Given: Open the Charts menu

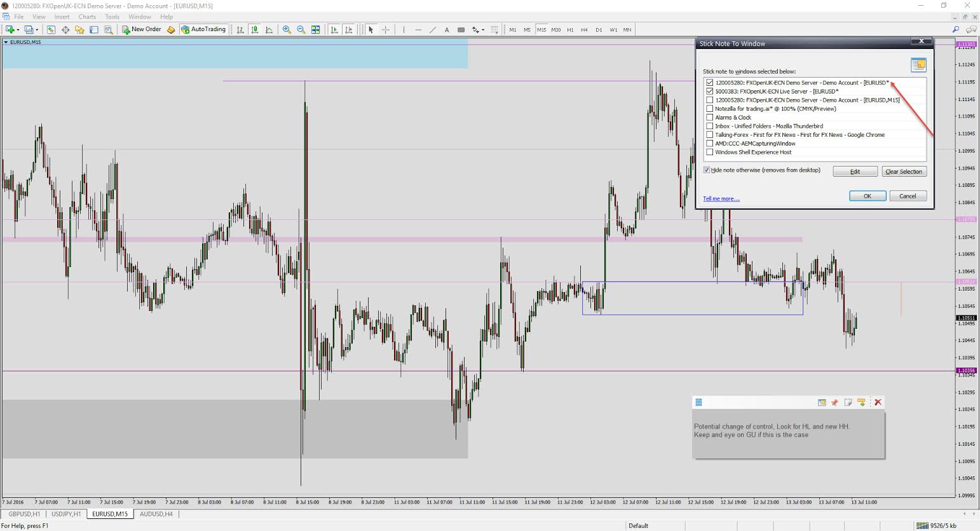Looking at the screenshot, I should (x=87, y=17).
